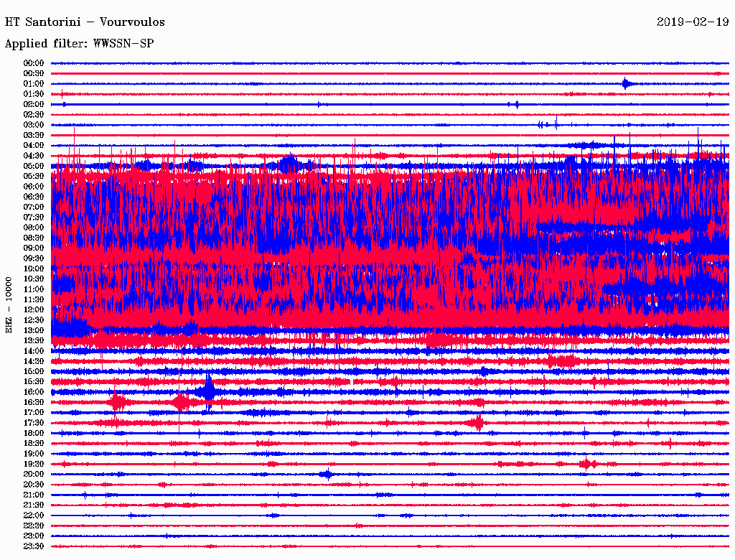The width and height of the screenshot is (735, 560).
Task: Click the station title 'HT Santorini – Vourvoulos'
Action: coord(85,22)
